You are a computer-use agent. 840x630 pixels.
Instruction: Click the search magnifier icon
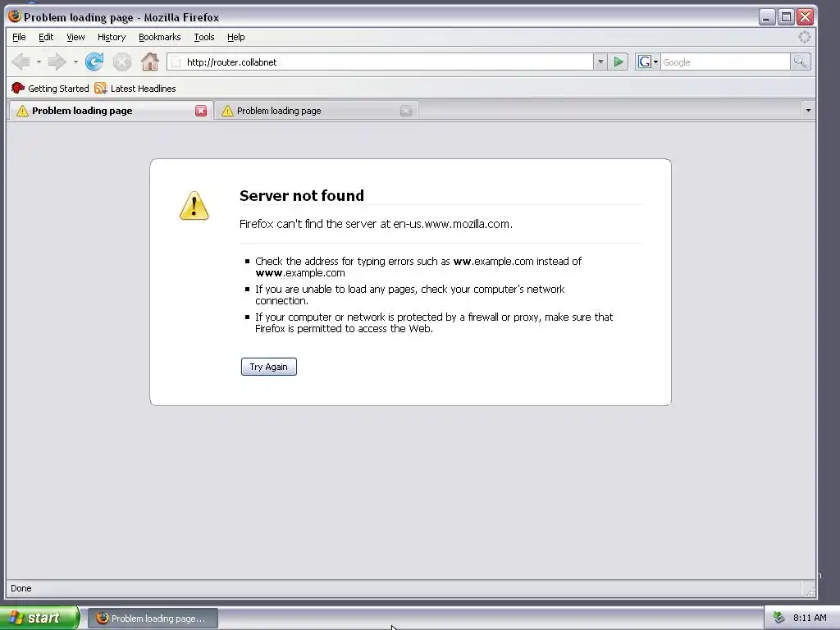[800, 62]
